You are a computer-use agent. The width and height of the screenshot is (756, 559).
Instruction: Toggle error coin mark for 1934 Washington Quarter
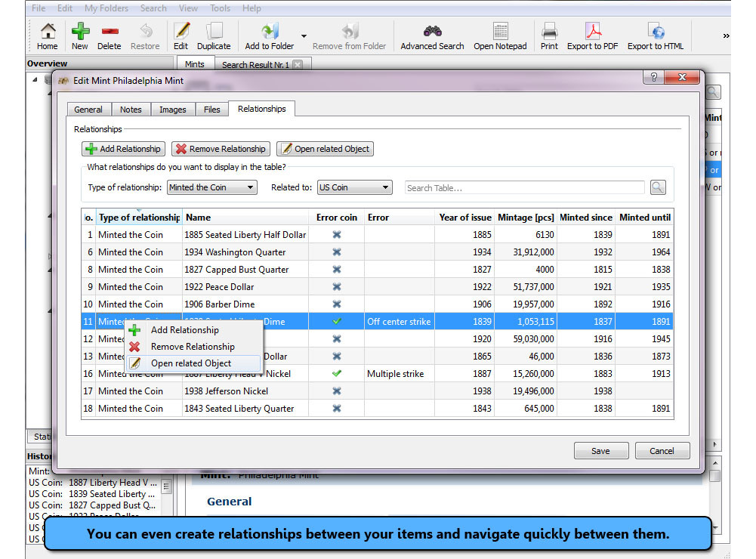point(337,252)
